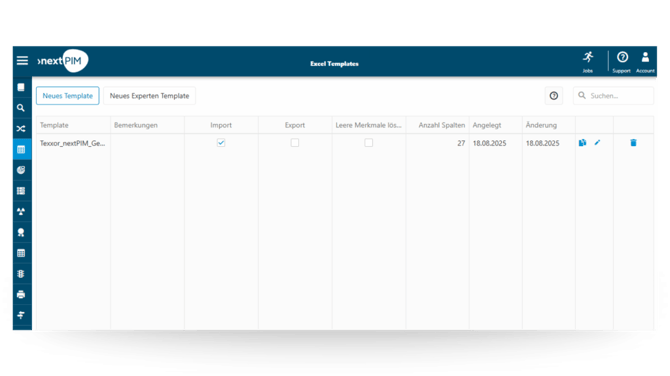Click the printer sidebar icon

(x=21, y=294)
